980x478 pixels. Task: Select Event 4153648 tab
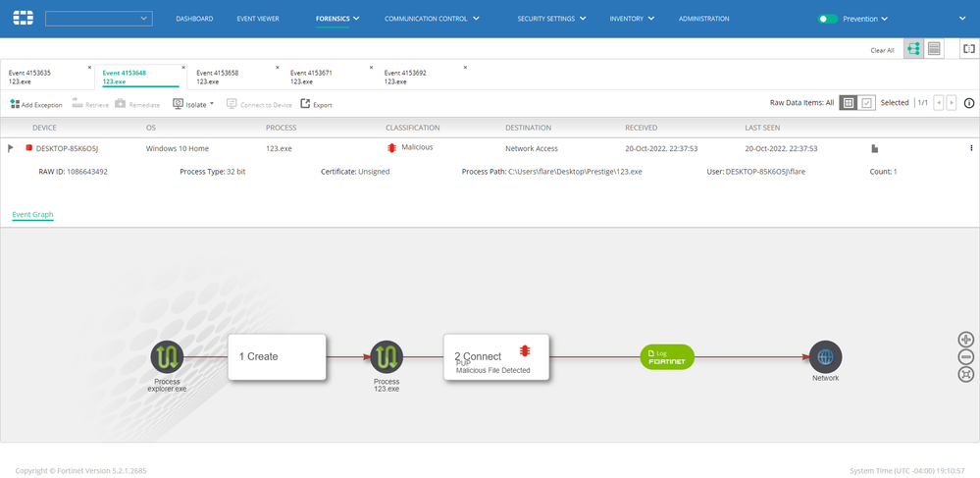140,77
